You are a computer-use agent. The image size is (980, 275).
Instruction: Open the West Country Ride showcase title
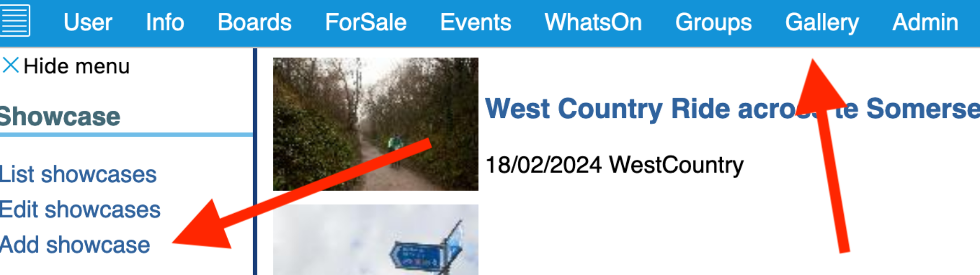pyautogui.click(x=732, y=109)
